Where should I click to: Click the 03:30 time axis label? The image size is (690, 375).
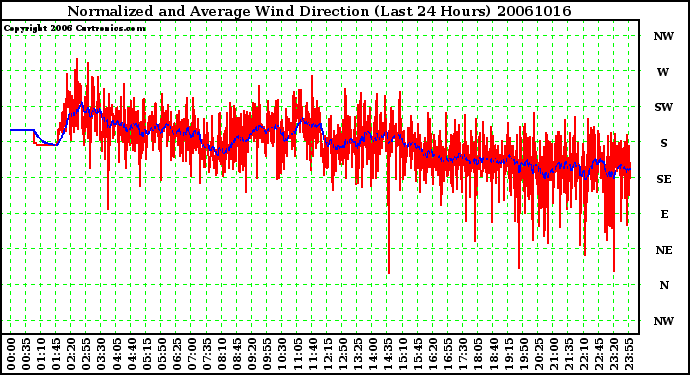(101, 354)
